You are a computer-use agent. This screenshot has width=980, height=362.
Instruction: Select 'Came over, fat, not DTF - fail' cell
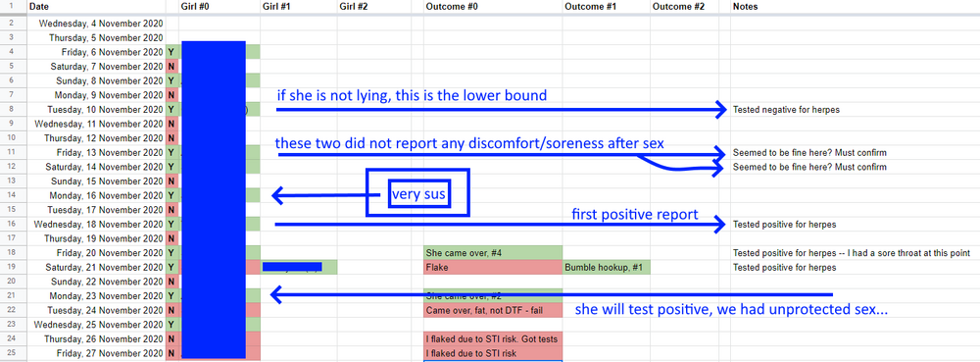[x=493, y=310]
